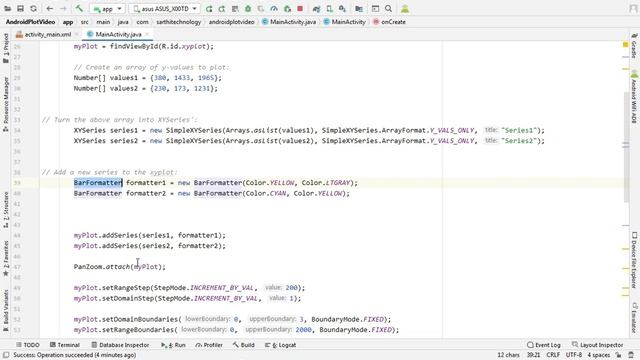Open the Project tool window
The width and height of the screenshot is (640, 360).
(x=6, y=48)
